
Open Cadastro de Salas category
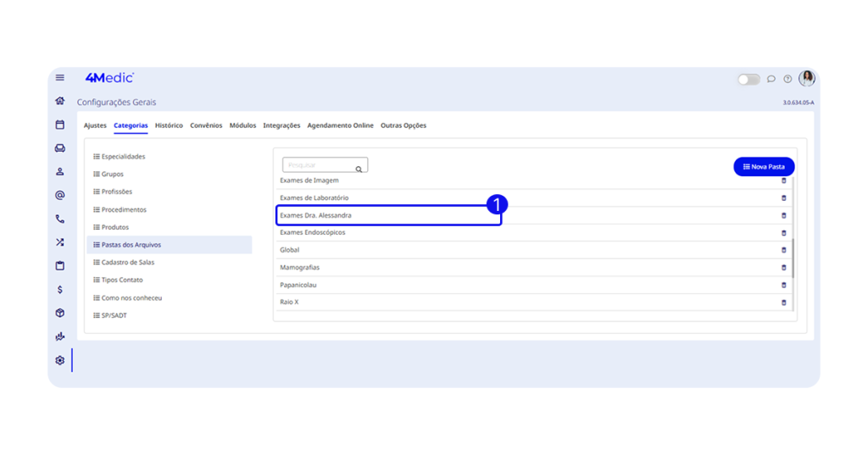click(127, 263)
